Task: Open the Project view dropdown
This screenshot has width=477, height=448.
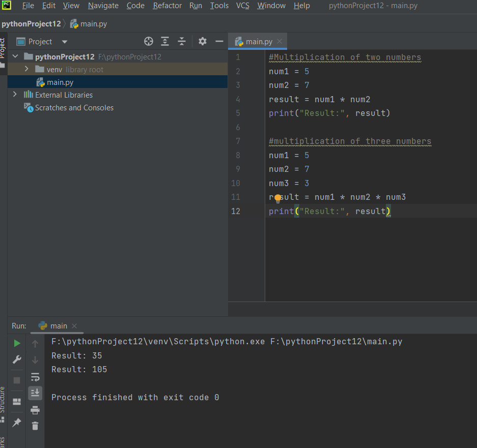Action: coord(64,42)
